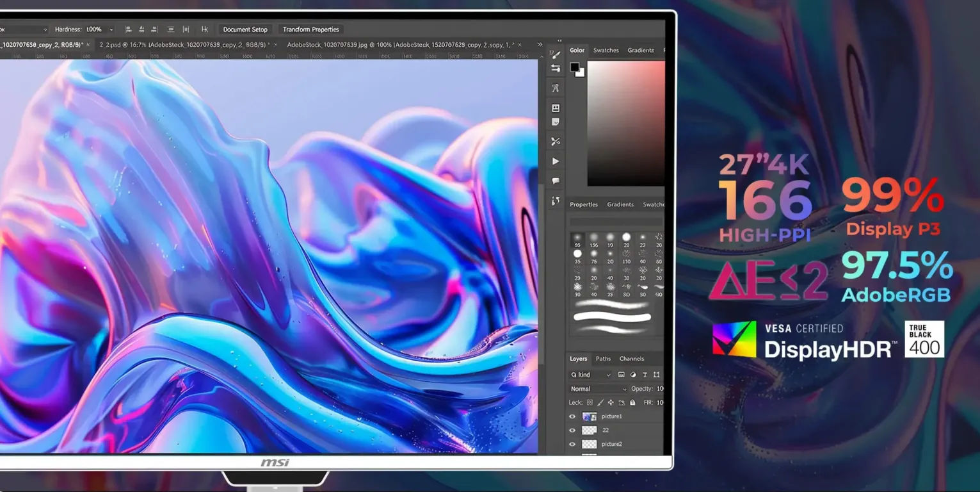Expand the document tabs overflow arrows
The width and height of the screenshot is (980, 492).
pyautogui.click(x=540, y=45)
